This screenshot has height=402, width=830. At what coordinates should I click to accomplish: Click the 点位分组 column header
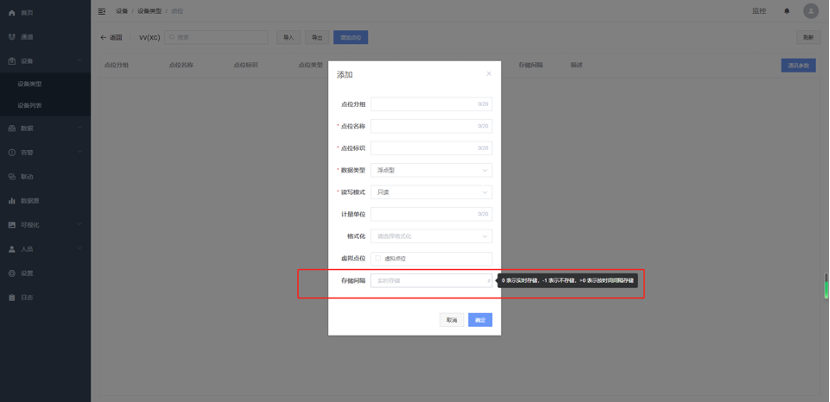click(116, 65)
